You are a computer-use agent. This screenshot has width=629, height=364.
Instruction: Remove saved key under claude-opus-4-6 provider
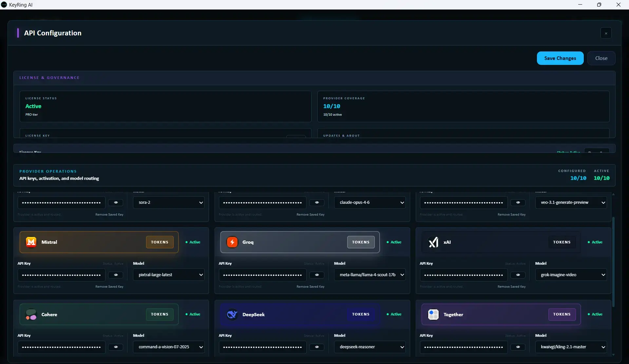click(x=310, y=215)
